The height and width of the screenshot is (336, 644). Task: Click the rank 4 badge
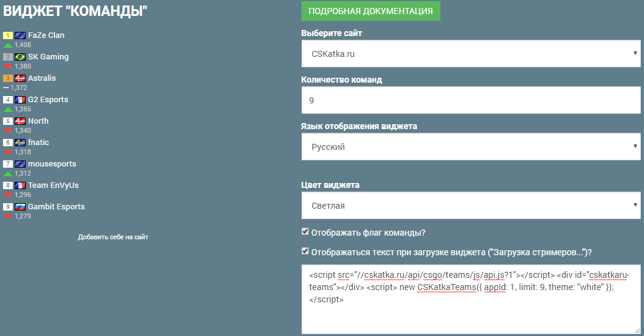8,100
